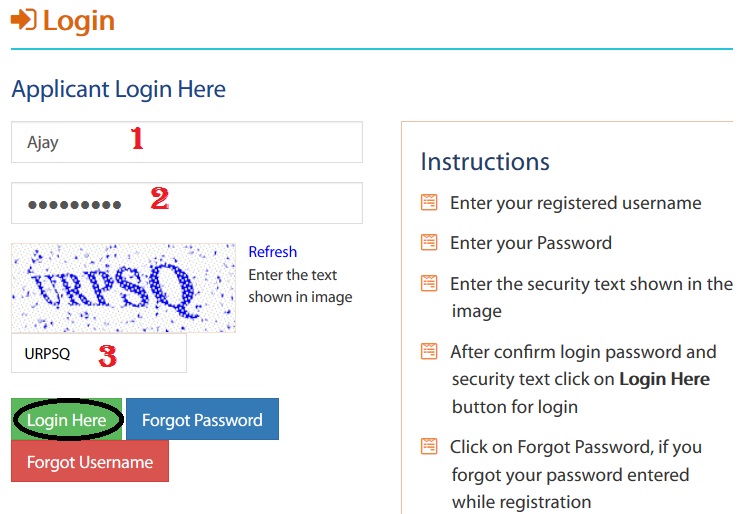Focus the username field containing Ajay

pyautogui.click(x=187, y=142)
